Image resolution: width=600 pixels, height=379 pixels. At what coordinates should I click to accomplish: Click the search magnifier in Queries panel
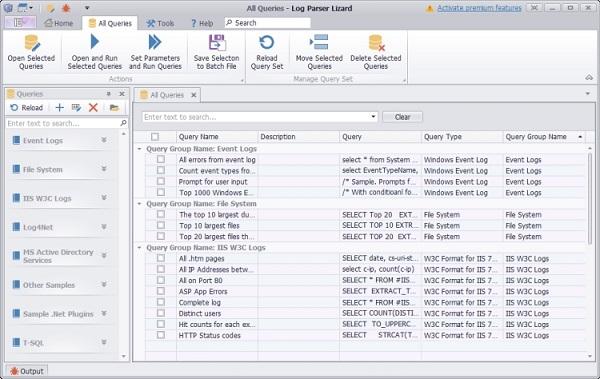pyautogui.click(x=123, y=123)
